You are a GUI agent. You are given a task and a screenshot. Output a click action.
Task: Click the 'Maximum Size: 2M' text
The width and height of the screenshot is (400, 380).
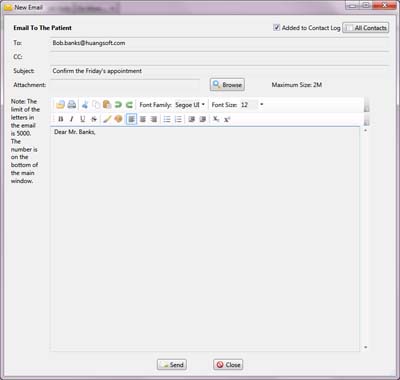click(x=297, y=85)
